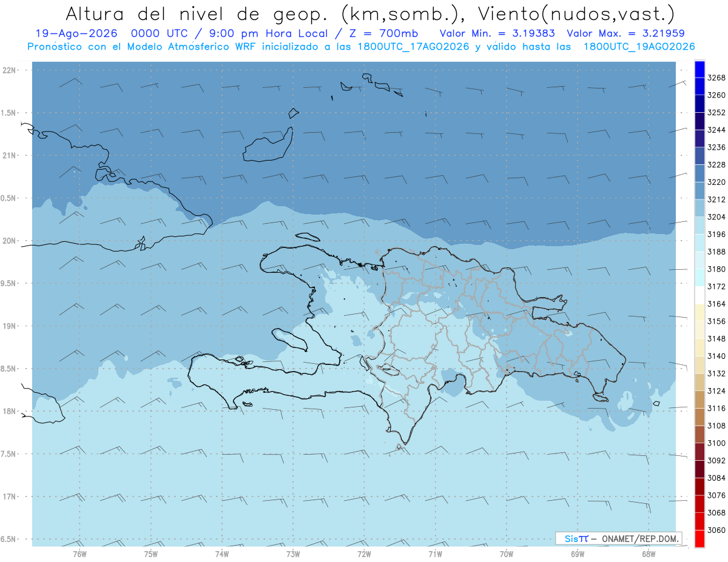The width and height of the screenshot is (728, 562).
Task: Click the '3092' legend value
Action: (x=716, y=460)
